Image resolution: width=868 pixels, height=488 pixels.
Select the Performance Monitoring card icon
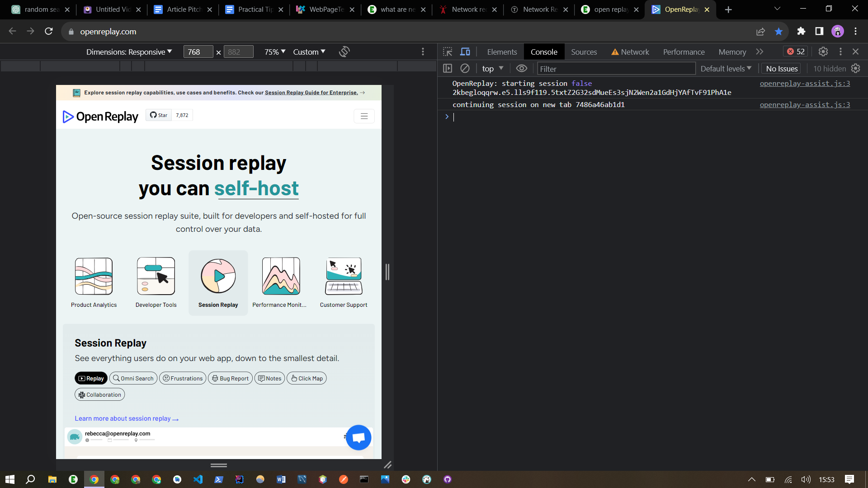pyautogui.click(x=281, y=276)
